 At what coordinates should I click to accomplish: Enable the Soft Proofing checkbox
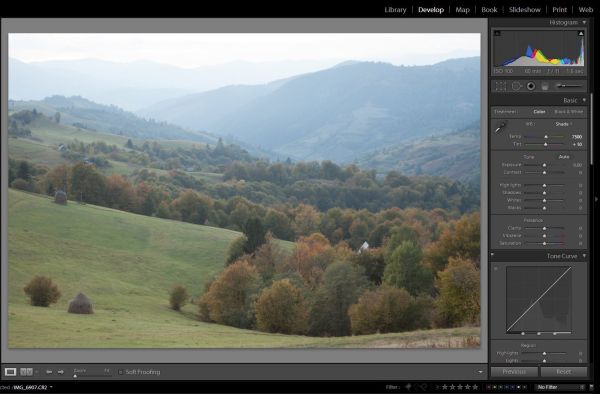[x=120, y=372]
